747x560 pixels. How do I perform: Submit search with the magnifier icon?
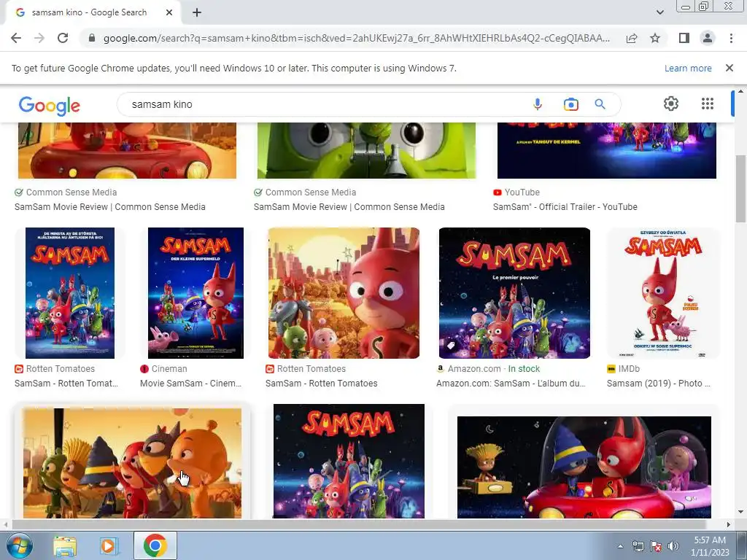600,104
